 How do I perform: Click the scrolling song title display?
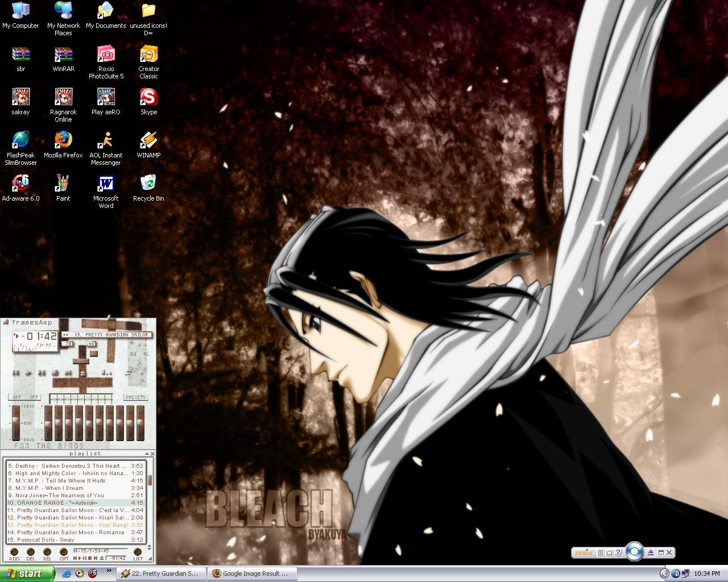coord(106,335)
